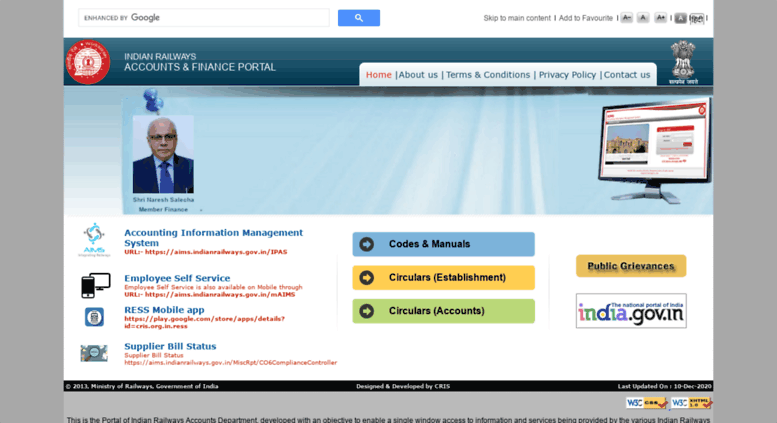The height and width of the screenshot is (423, 777).
Task: Open the Codes & Manuals button
Action: (444, 244)
